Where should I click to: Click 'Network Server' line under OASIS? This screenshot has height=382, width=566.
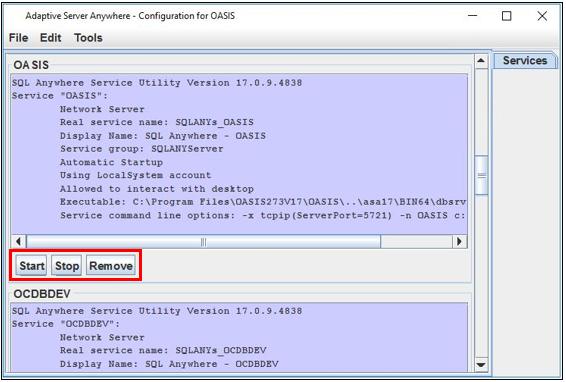(102, 109)
